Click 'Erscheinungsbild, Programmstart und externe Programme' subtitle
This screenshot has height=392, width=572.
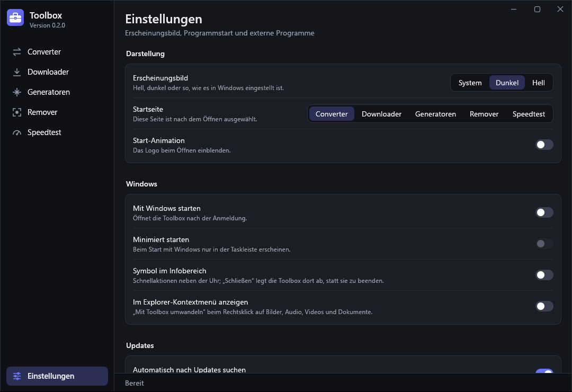tap(220, 33)
